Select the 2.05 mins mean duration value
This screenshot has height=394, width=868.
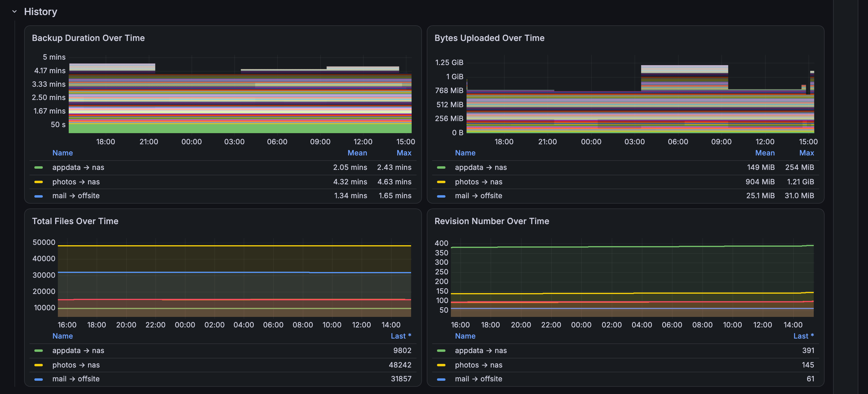(x=350, y=167)
